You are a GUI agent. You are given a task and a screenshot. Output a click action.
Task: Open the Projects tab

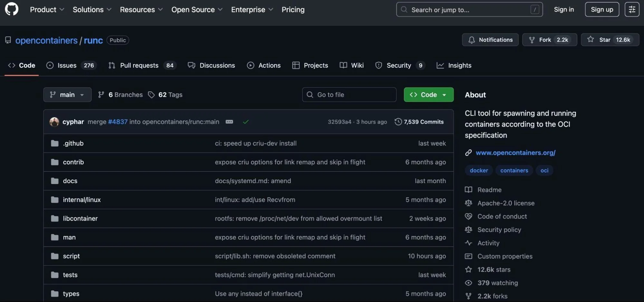click(310, 65)
